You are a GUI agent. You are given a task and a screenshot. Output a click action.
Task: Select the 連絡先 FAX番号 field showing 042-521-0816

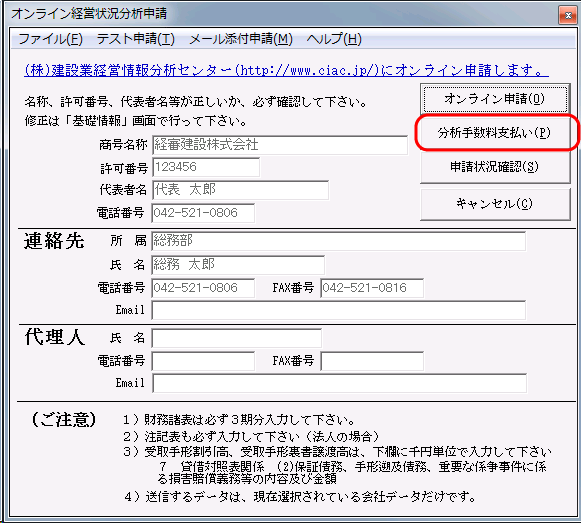pos(372,288)
